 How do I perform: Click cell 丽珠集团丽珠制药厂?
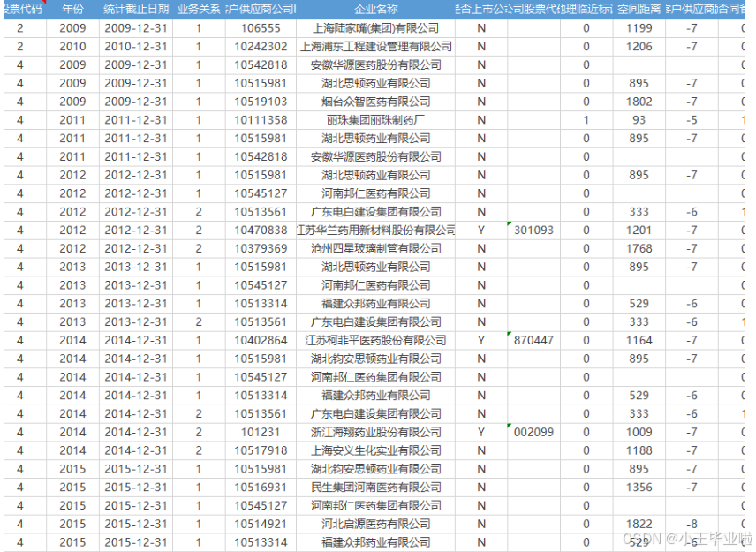point(375,120)
